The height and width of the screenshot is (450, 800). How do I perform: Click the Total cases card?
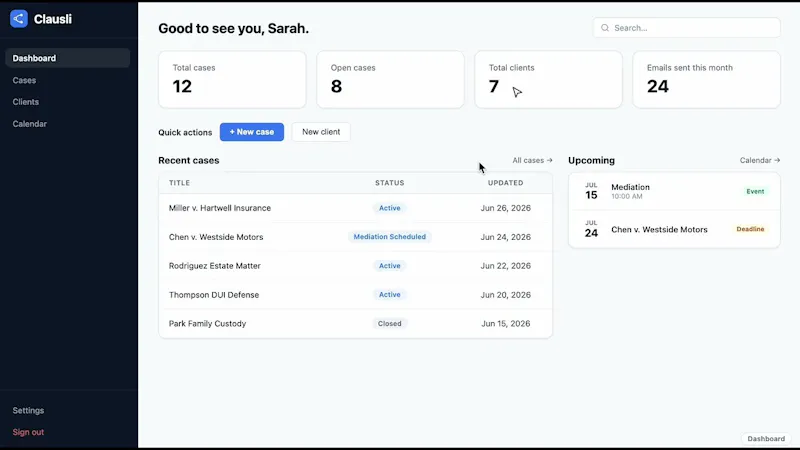pyautogui.click(x=232, y=80)
